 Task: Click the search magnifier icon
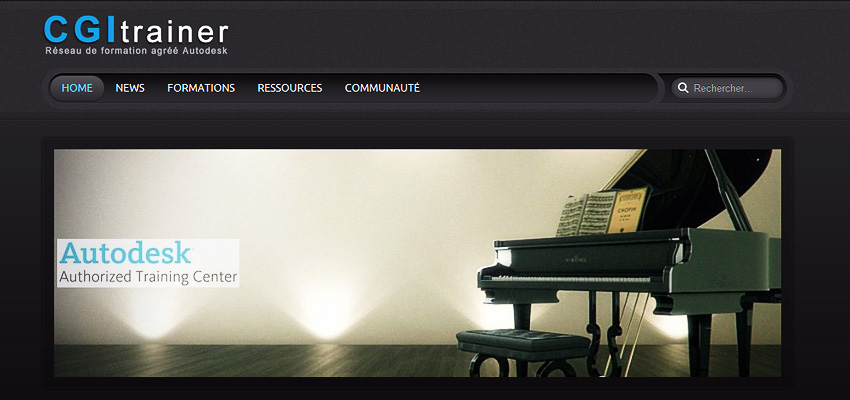click(684, 88)
